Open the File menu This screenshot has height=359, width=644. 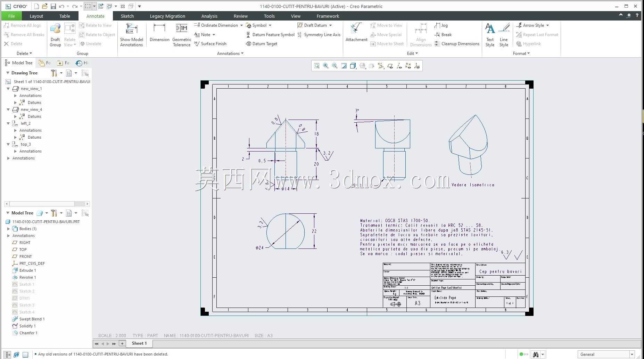tap(11, 16)
